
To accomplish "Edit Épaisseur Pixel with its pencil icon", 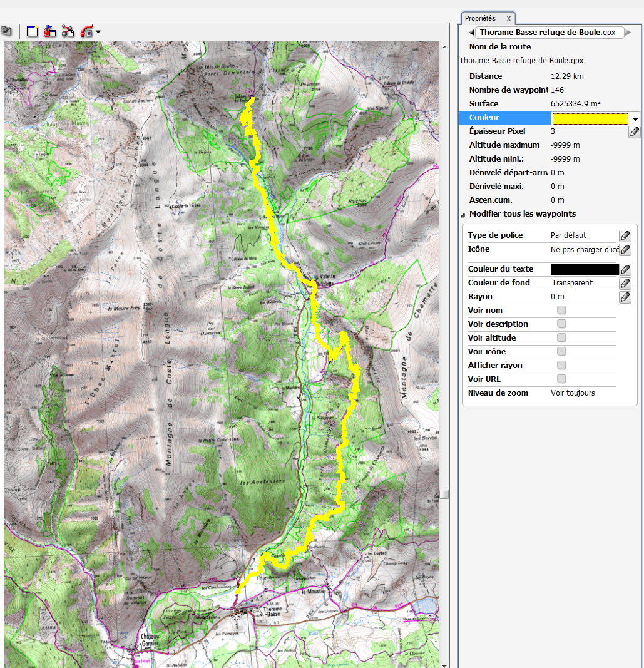I will point(634,131).
